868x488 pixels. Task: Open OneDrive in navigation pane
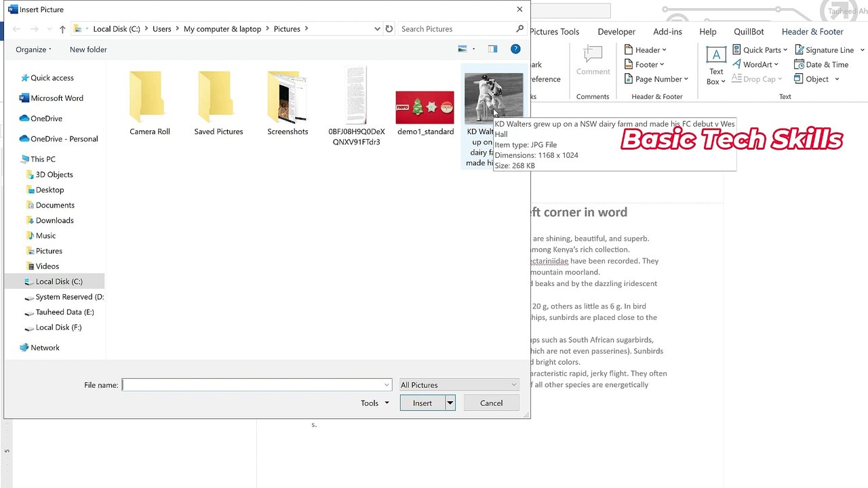(x=46, y=119)
